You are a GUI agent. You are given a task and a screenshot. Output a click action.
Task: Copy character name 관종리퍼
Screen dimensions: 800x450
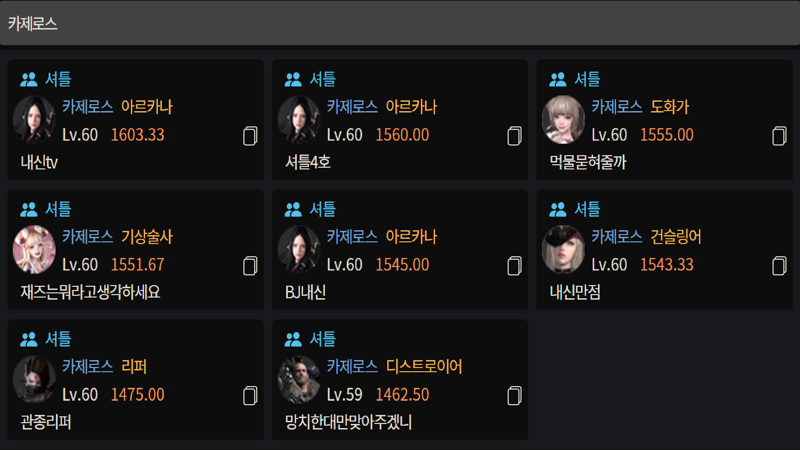pos(250,395)
